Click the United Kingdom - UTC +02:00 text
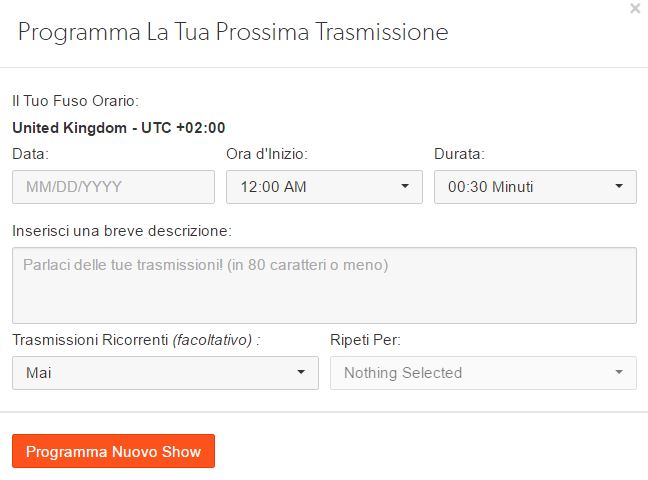Viewport: 648px width, 480px height. (119, 127)
